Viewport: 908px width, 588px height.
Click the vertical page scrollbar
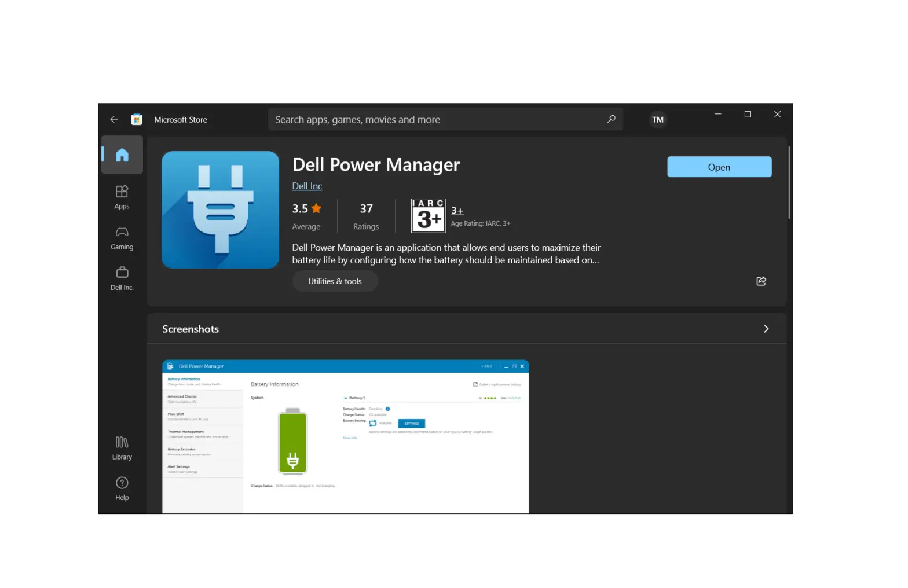(789, 182)
